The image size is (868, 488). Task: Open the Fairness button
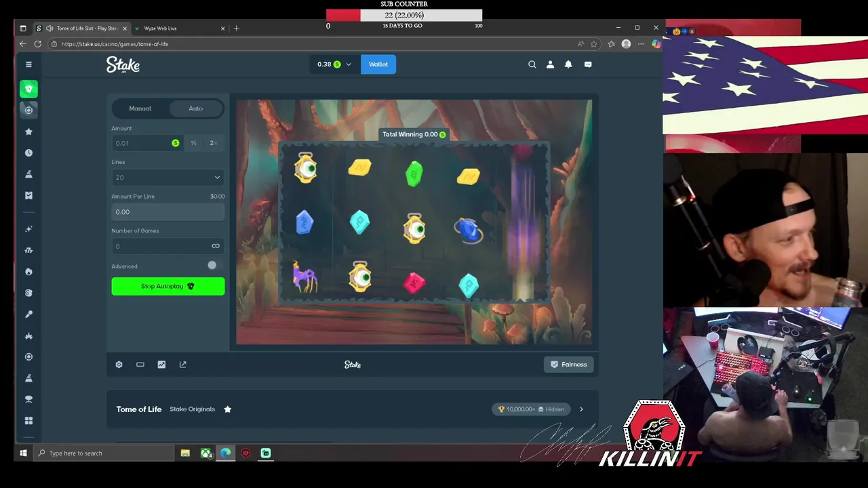(x=568, y=365)
